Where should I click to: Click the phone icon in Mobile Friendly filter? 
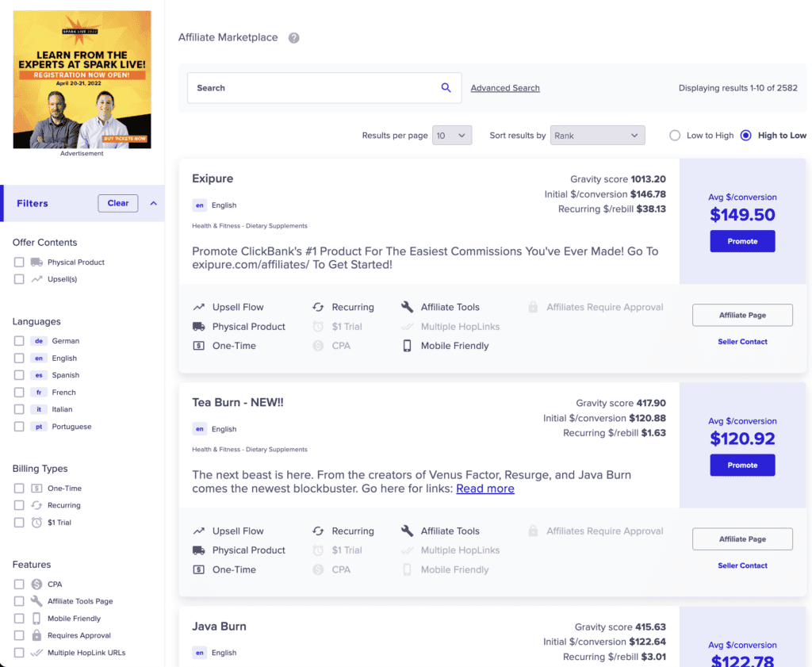(36, 619)
